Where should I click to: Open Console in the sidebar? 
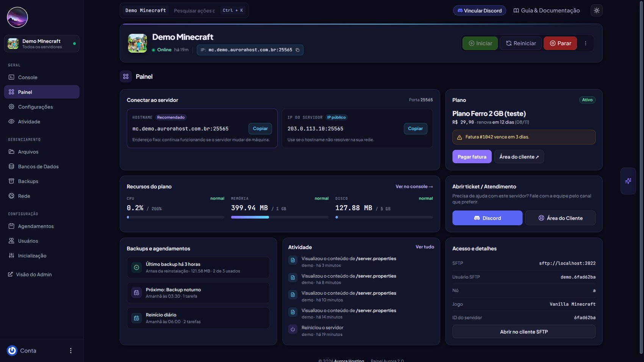tap(42, 77)
